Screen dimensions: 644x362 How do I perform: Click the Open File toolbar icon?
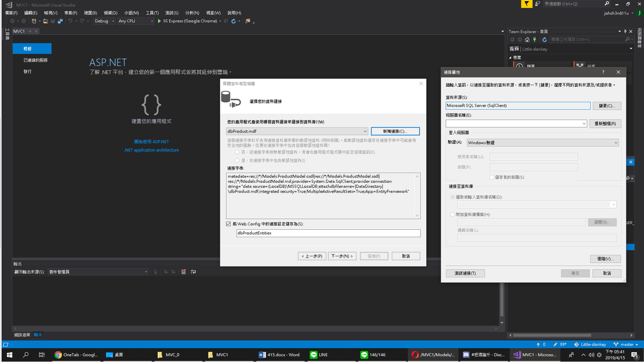tap(45, 21)
